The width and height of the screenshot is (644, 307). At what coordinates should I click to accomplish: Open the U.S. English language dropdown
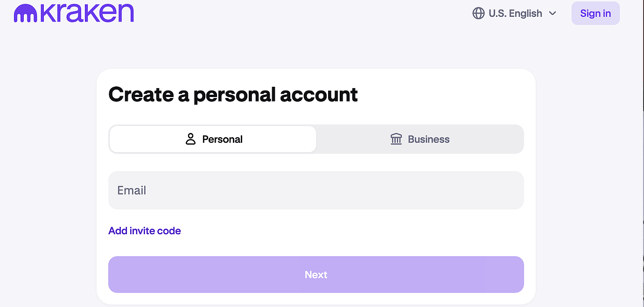[514, 13]
